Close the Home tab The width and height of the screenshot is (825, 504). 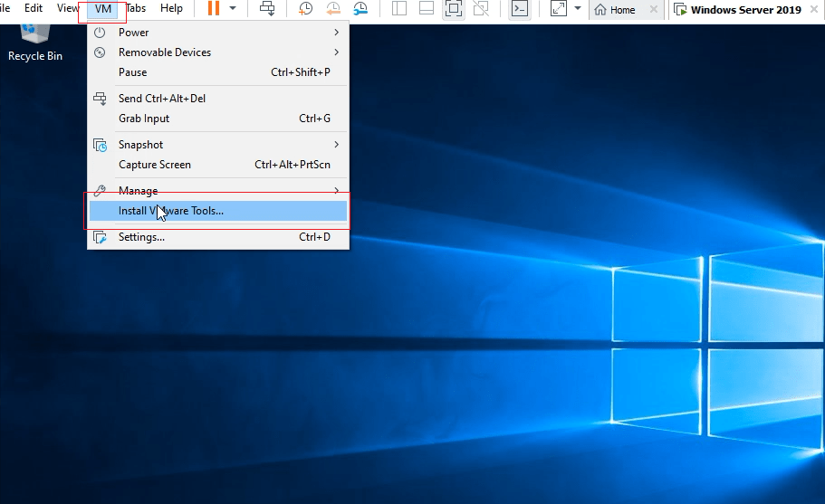click(x=654, y=9)
